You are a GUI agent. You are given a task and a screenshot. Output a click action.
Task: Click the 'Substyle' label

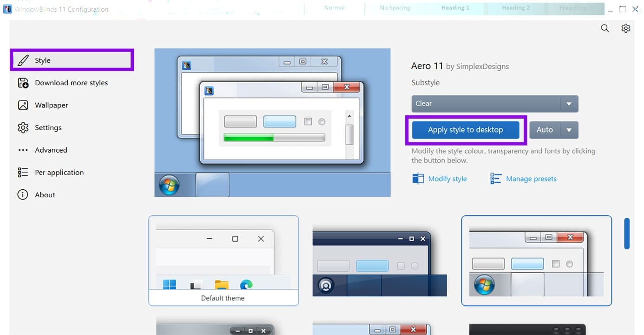click(x=425, y=83)
